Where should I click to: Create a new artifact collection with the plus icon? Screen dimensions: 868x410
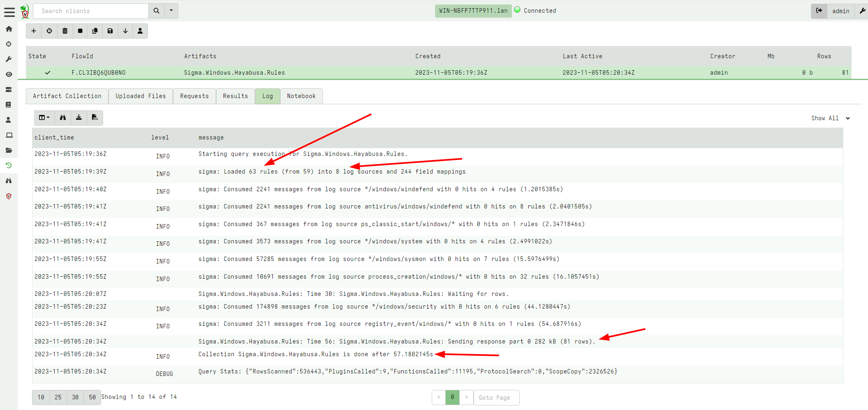click(x=33, y=31)
